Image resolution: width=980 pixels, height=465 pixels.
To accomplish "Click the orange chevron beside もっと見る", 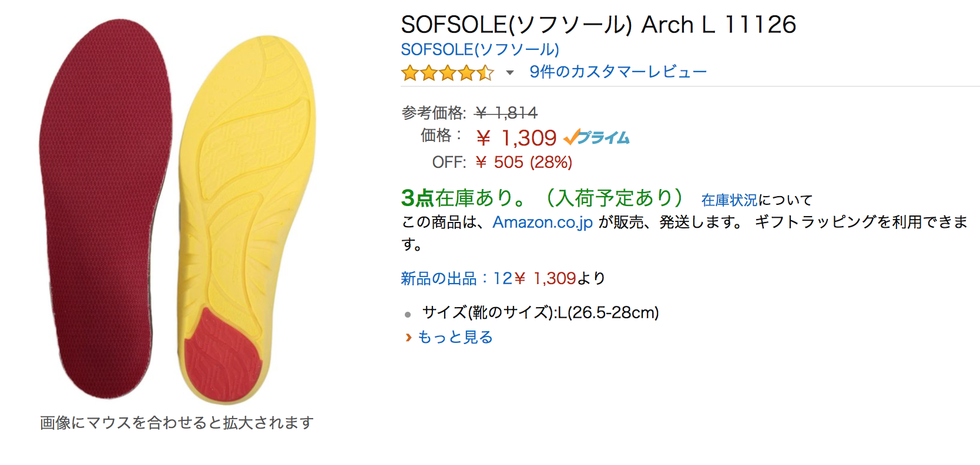I will 408,337.
